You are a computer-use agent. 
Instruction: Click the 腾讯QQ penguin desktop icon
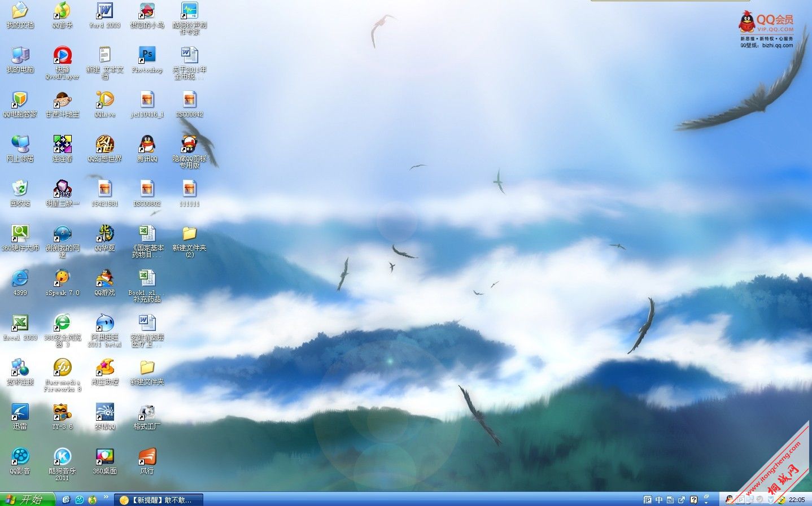[x=147, y=145]
